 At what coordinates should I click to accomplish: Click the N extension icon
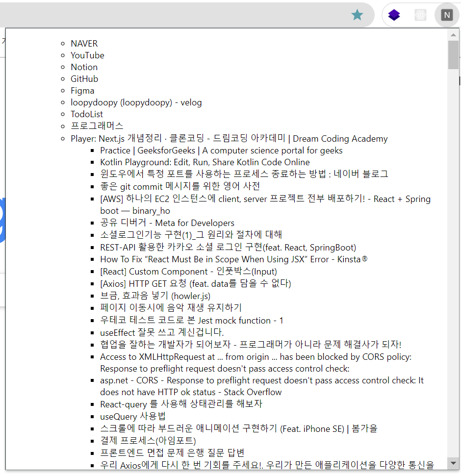447,15
